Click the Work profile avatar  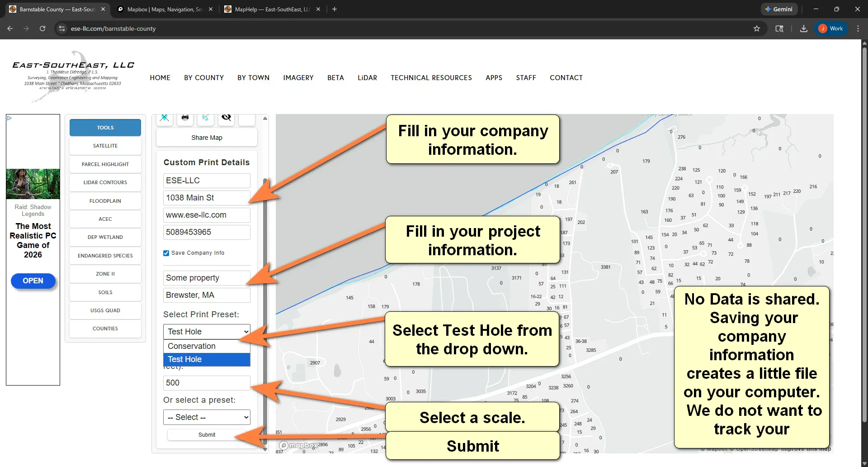(x=831, y=28)
